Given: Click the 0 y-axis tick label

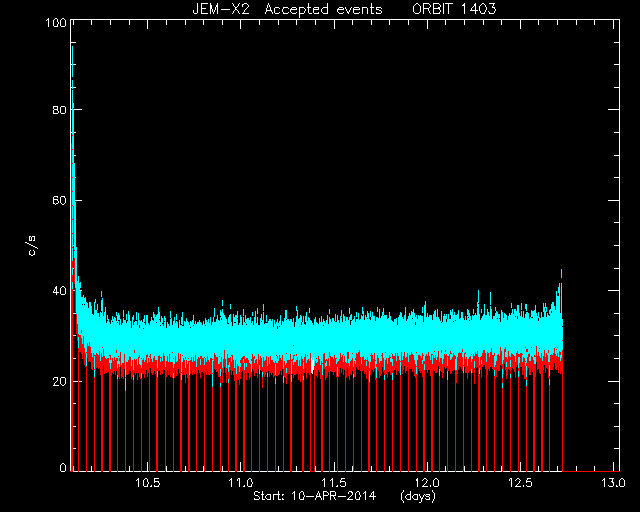Looking at the screenshot, I should point(63,468).
